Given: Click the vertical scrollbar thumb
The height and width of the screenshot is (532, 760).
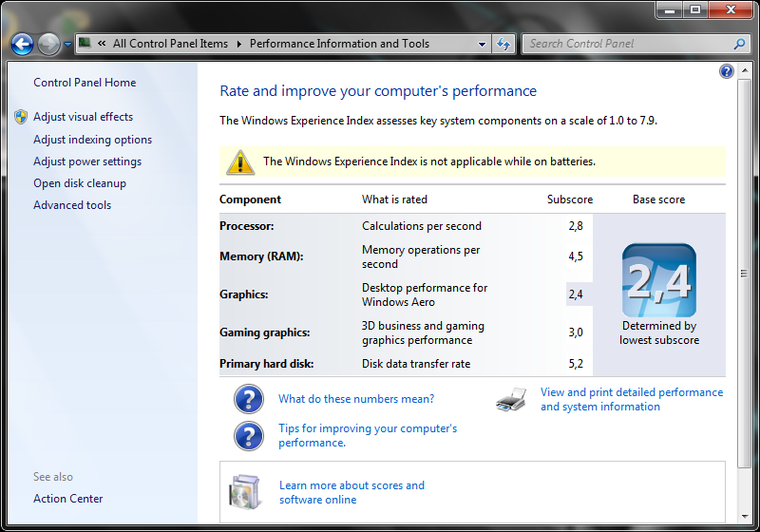Looking at the screenshot, I should pos(744,274).
